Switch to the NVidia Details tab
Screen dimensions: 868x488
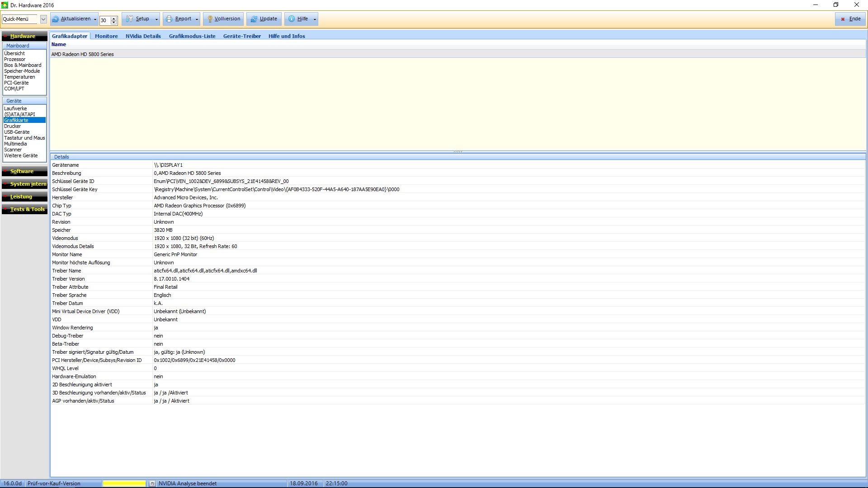click(x=143, y=36)
